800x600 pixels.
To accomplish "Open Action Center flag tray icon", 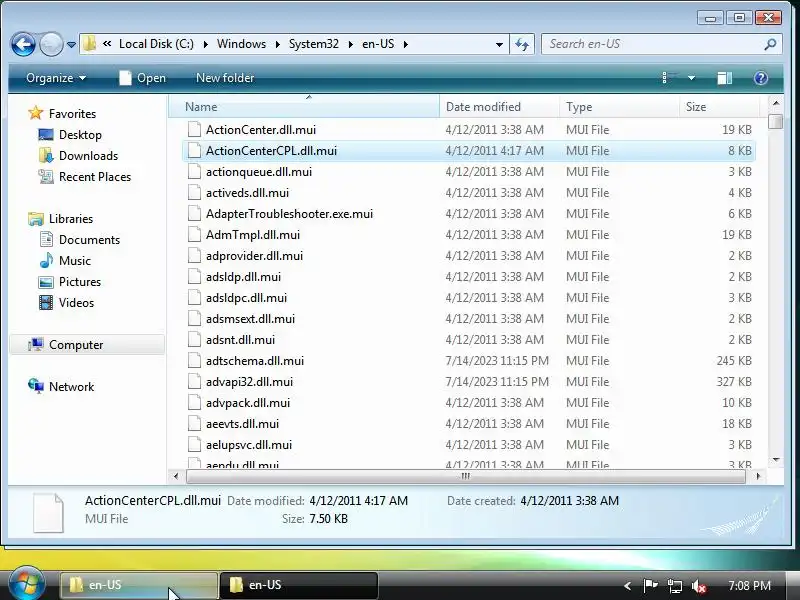I will 650,586.
